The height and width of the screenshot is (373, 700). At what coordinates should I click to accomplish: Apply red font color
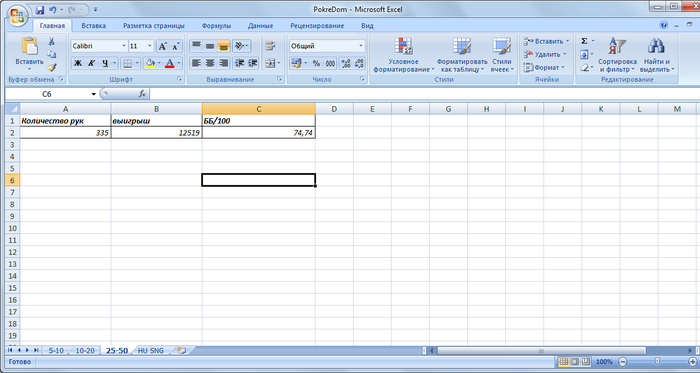click(170, 63)
